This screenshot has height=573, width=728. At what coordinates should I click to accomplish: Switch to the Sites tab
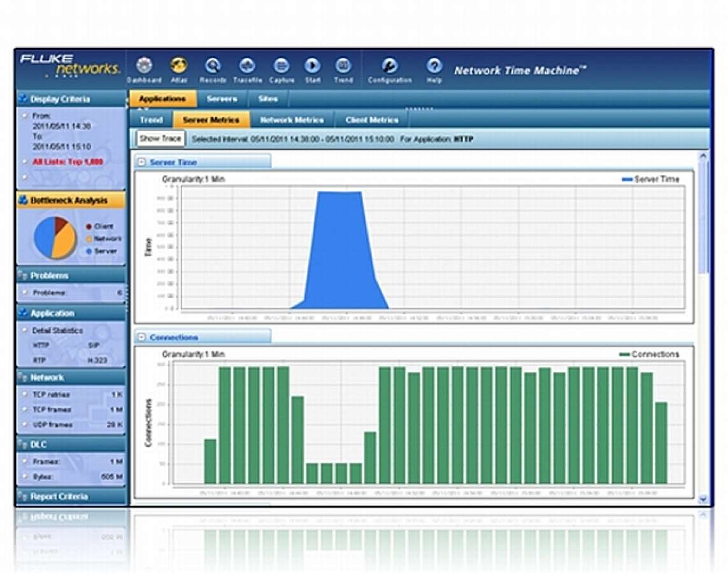coord(268,99)
